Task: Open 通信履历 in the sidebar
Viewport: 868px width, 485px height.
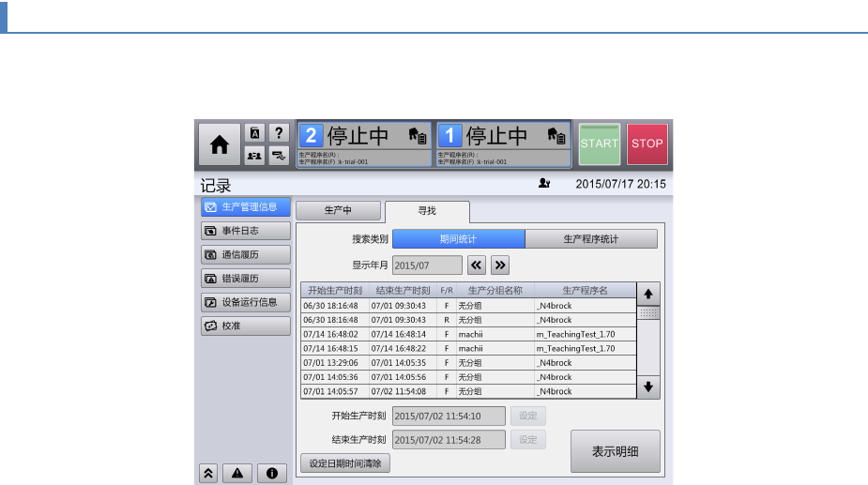Action: coord(246,254)
